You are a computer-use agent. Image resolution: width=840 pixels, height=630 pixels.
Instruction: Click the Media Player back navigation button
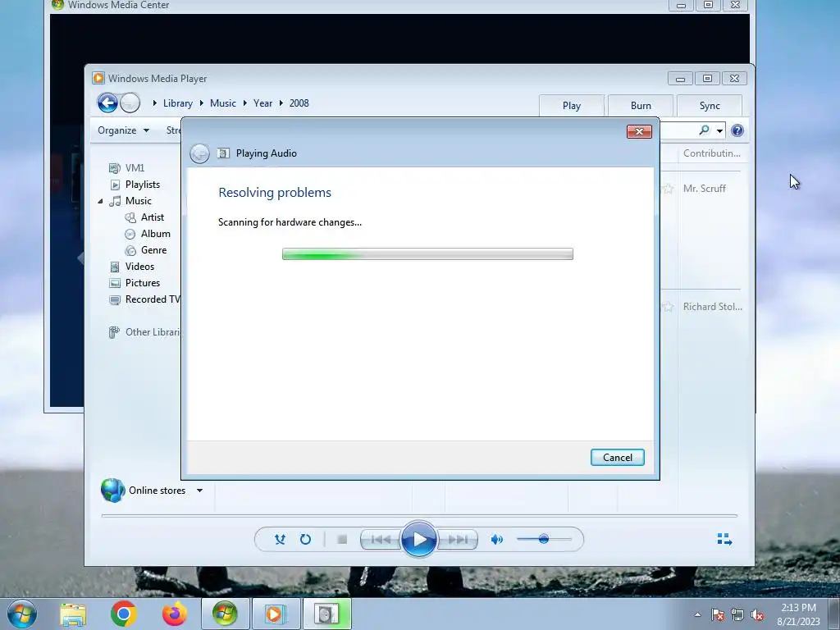point(107,103)
